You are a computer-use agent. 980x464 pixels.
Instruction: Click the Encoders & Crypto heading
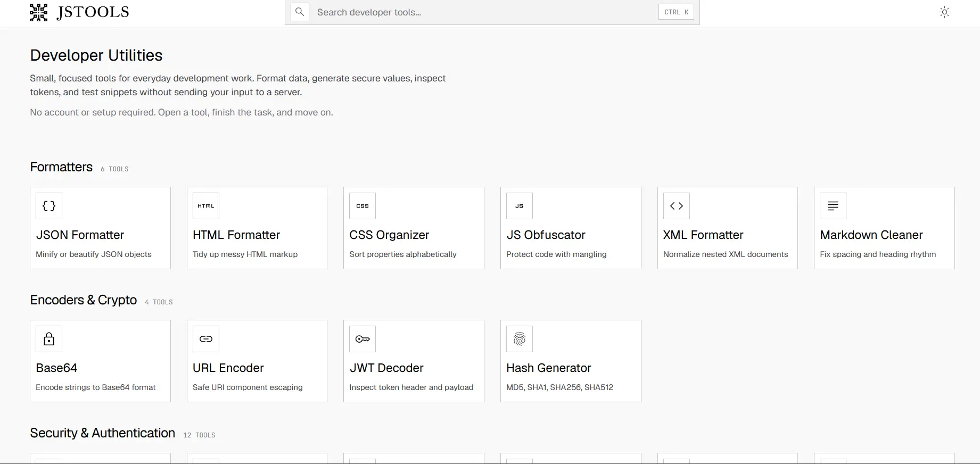(84, 300)
